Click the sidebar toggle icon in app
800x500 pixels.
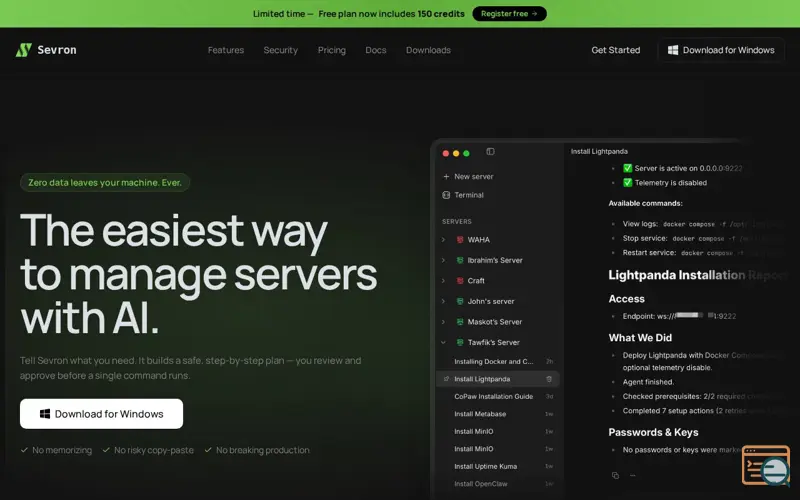(490, 152)
